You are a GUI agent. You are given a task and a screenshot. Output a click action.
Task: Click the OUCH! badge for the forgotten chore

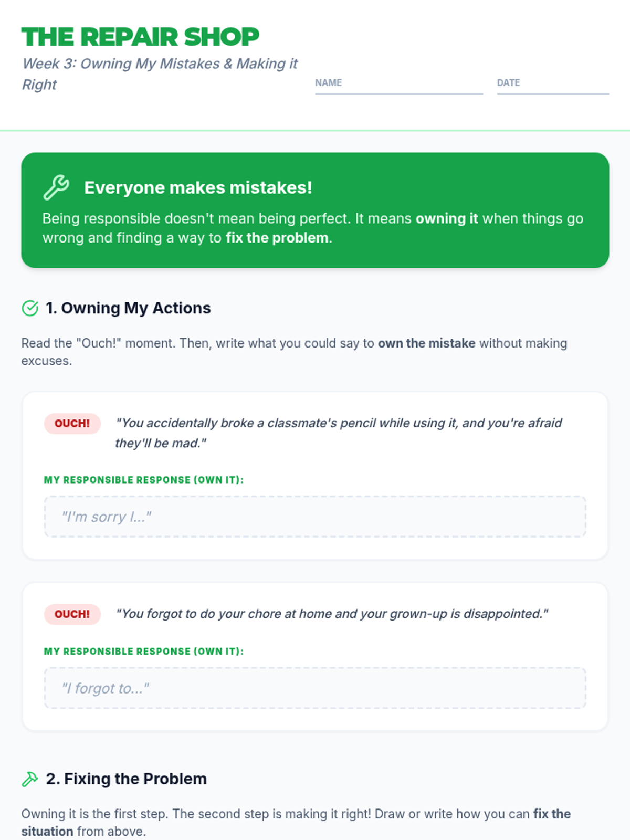coord(72,614)
